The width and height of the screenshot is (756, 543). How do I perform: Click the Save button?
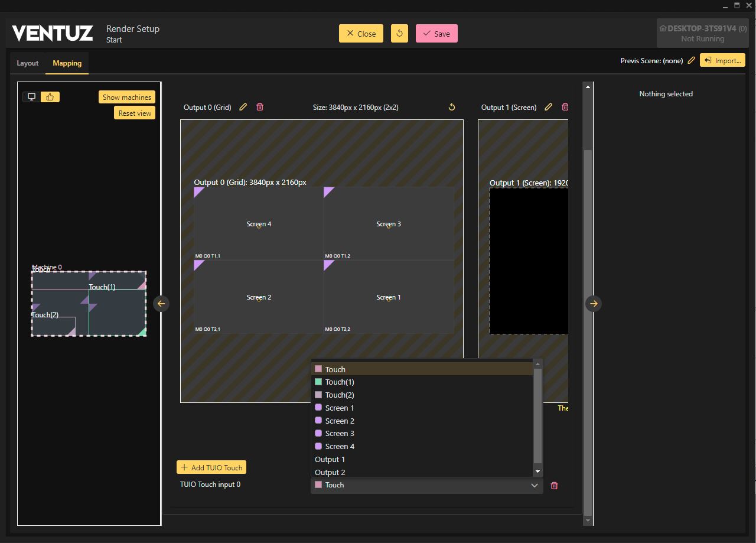(436, 34)
